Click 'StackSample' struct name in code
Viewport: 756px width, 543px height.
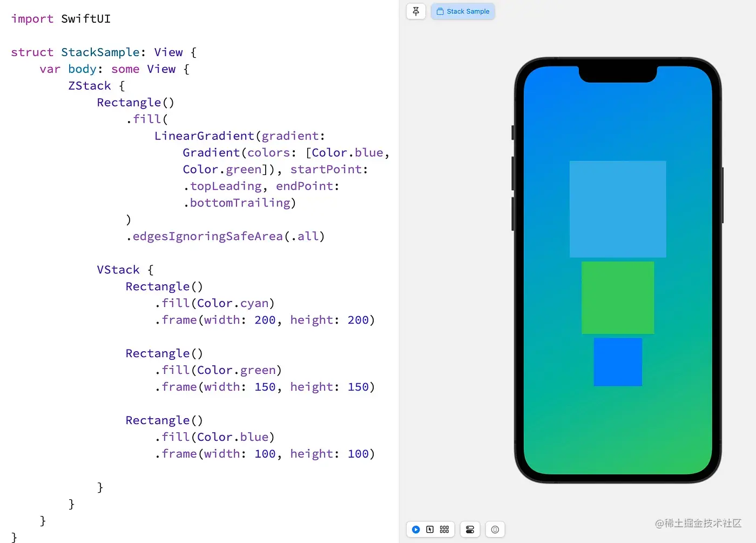[x=100, y=52]
